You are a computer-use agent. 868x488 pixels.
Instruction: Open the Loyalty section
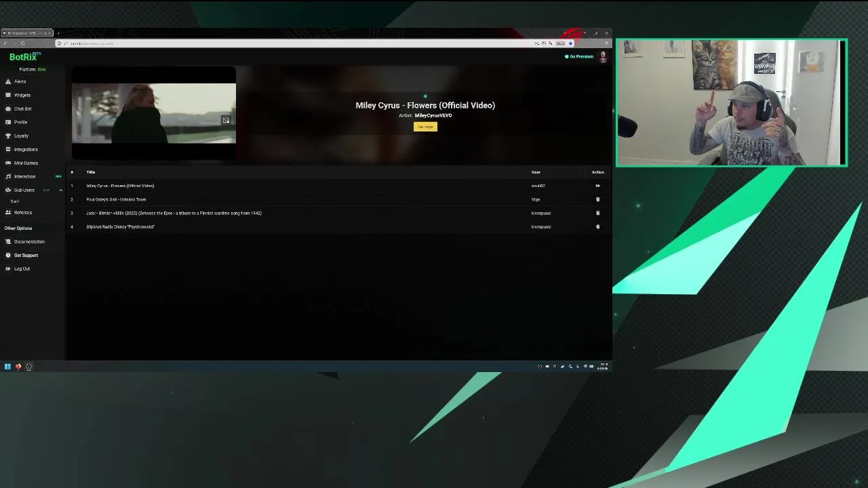coord(22,136)
